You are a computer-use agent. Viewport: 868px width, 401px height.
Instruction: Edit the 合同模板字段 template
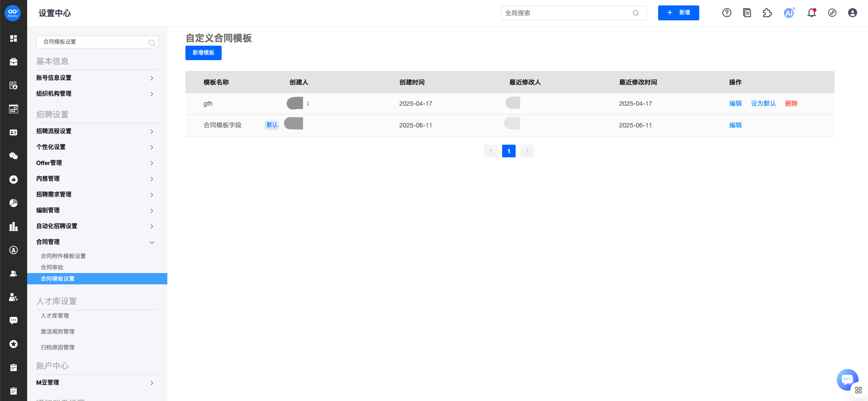(x=735, y=125)
